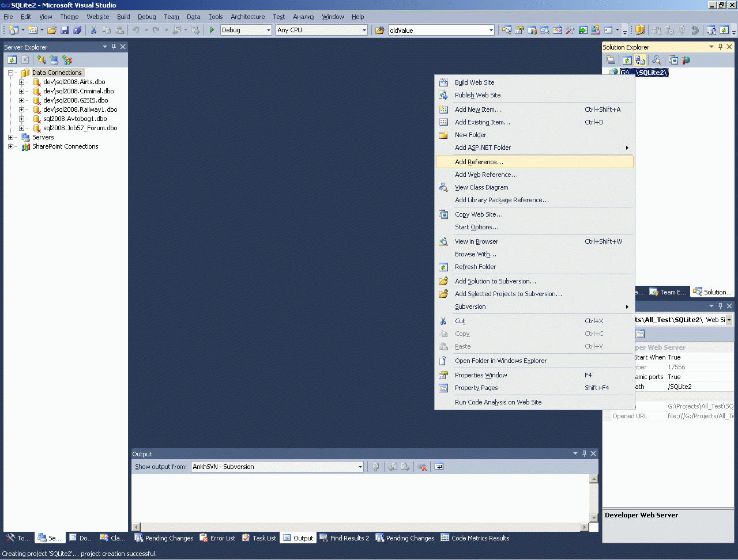
Task: Click the Output window's horizontal scrollbar right arrow
Action: (x=585, y=527)
